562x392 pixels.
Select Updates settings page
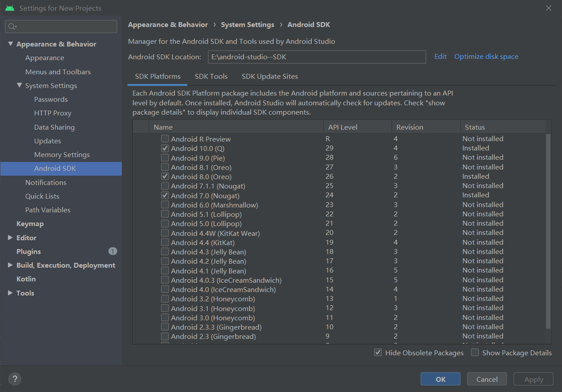(x=48, y=141)
